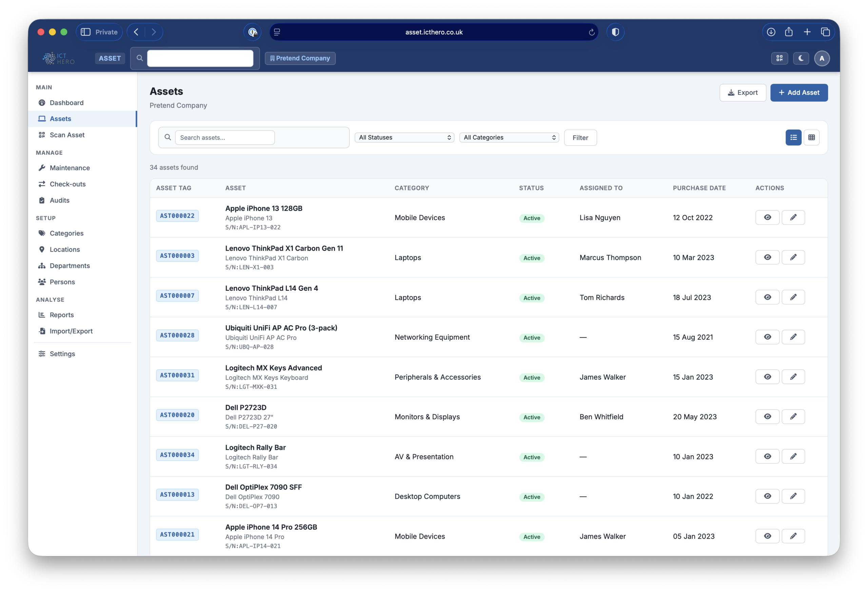Click the Export button

click(743, 93)
